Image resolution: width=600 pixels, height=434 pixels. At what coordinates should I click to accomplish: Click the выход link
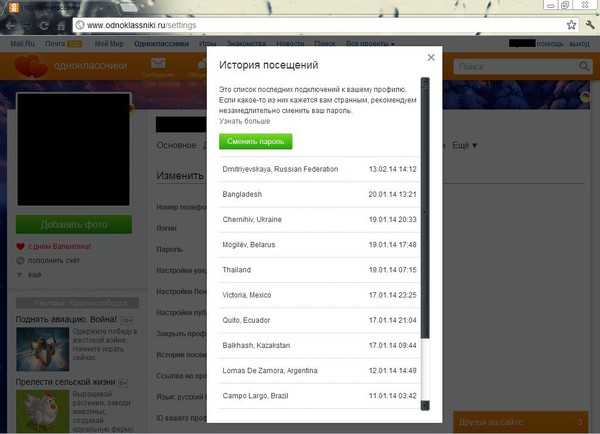579,44
